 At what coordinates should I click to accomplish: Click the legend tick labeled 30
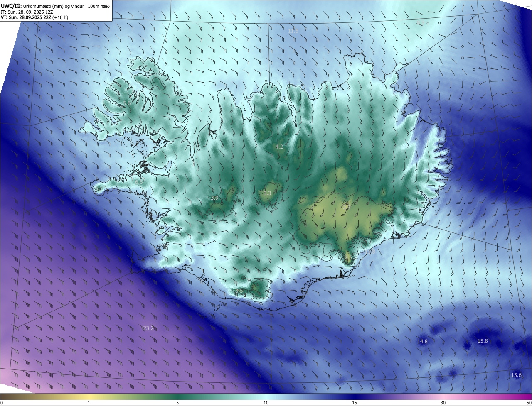pos(443,403)
